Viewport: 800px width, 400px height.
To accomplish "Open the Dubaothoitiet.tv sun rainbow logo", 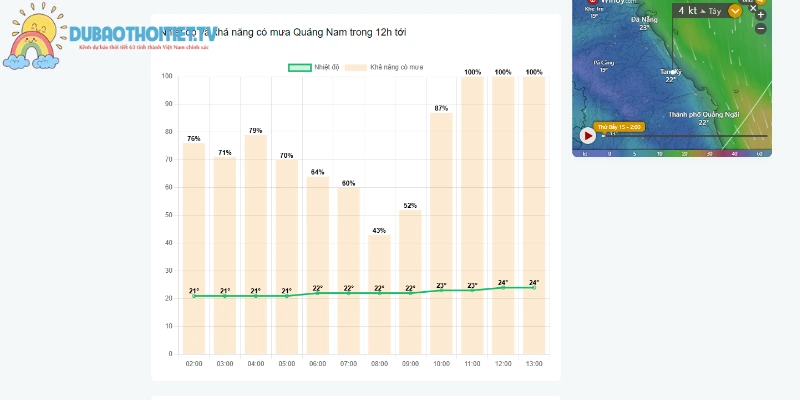I will coord(34,36).
